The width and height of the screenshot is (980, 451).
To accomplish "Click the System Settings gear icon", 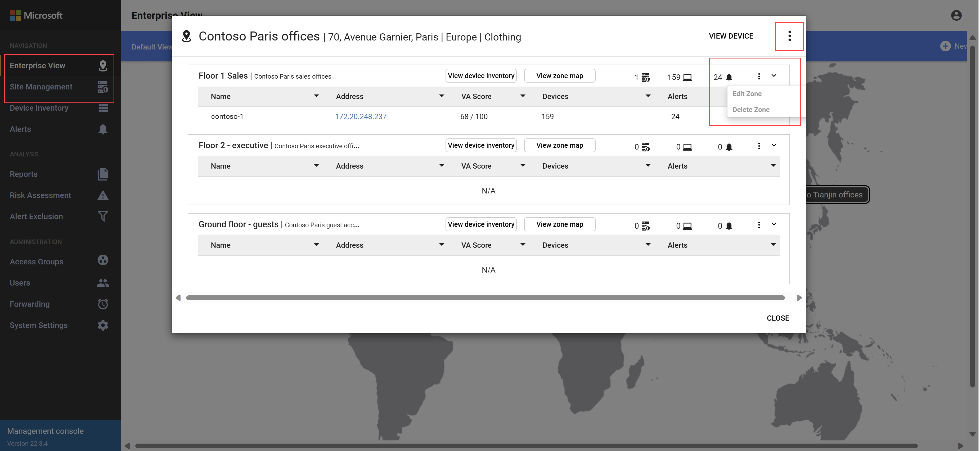I will [x=103, y=326].
